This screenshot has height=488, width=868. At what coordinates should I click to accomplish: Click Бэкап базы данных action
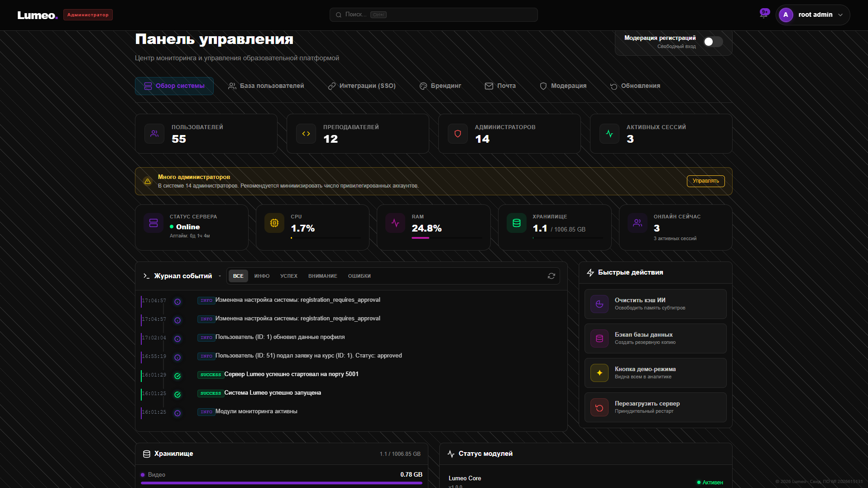655,338
